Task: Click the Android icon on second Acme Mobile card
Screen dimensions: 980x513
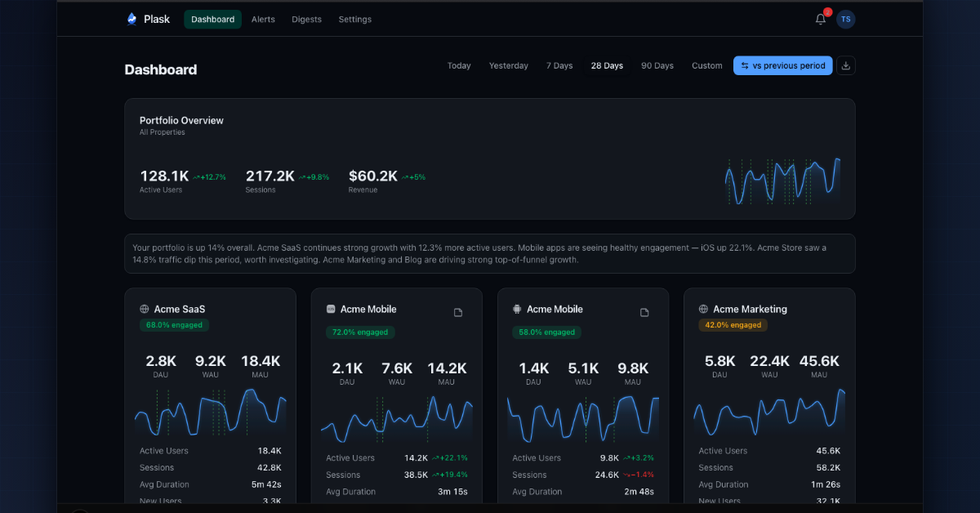Action: [x=516, y=309]
